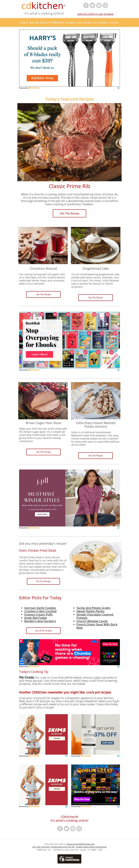Open the Twitter icon beside the cdkitchen logo
This screenshot has height=868, width=139.
point(92,5)
